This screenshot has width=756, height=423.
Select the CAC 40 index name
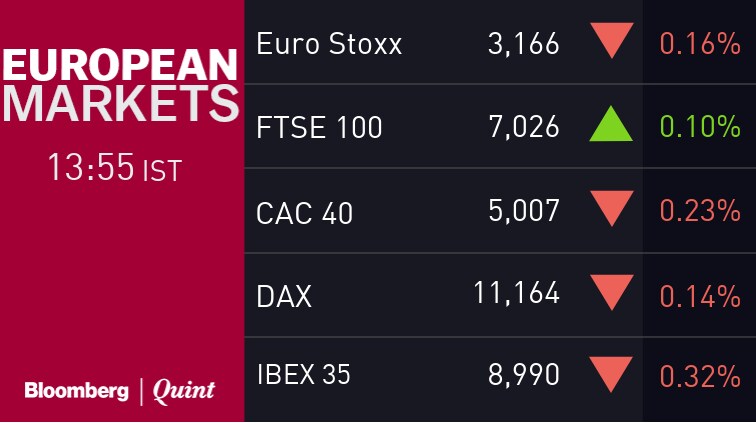click(x=304, y=212)
